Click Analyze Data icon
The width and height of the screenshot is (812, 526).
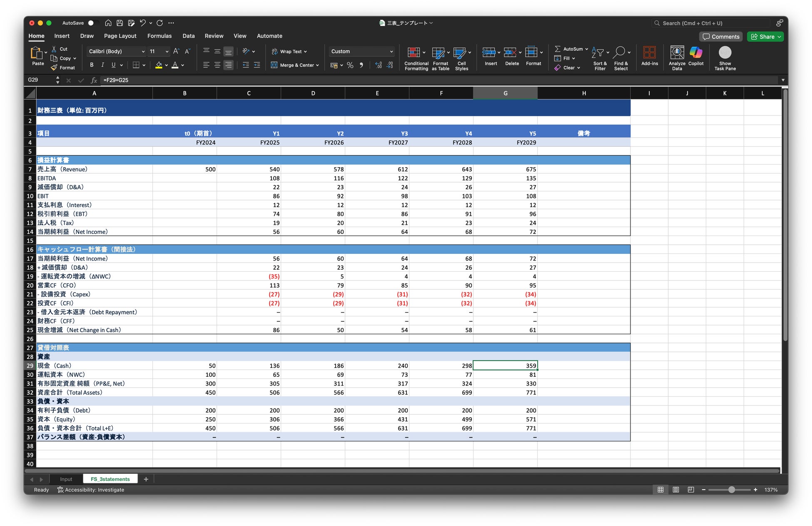(x=677, y=53)
